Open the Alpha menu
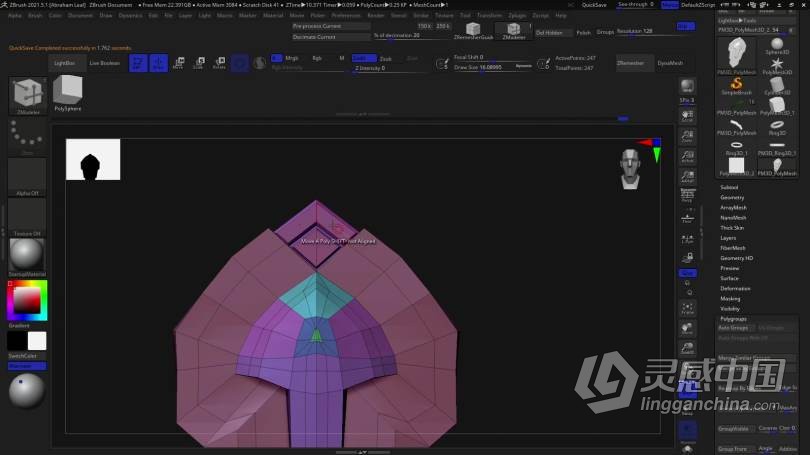Viewport: 810px width, 455px height. (x=15, y=15)
